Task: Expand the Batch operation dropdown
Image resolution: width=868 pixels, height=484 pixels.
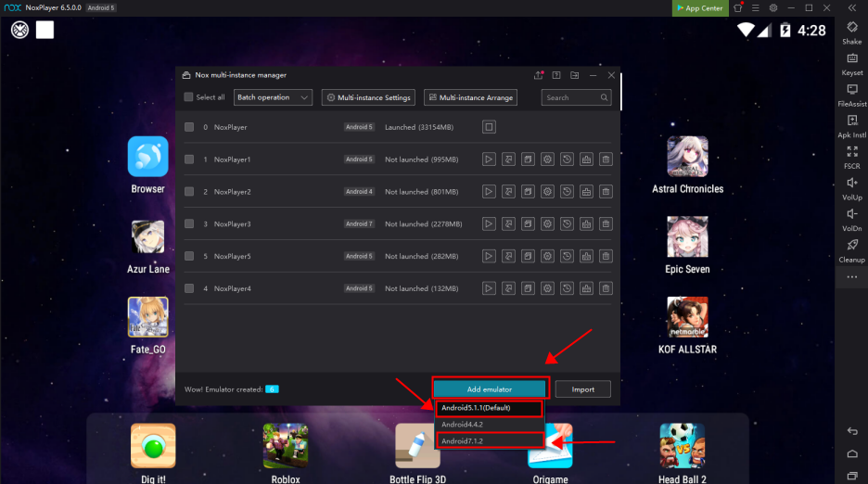Action: tap(273, 97)
